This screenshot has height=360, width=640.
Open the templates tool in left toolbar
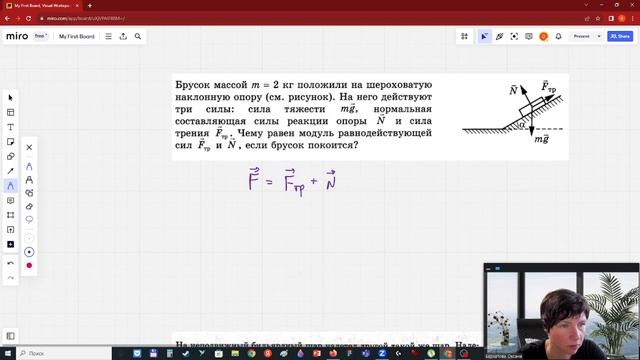point(11,113)
